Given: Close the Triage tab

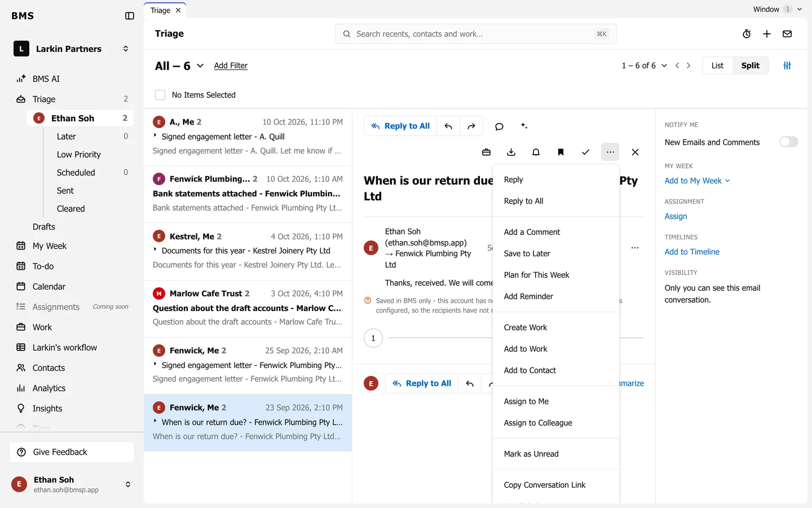Looking at the screenshot, I should [x=178, y=10].
